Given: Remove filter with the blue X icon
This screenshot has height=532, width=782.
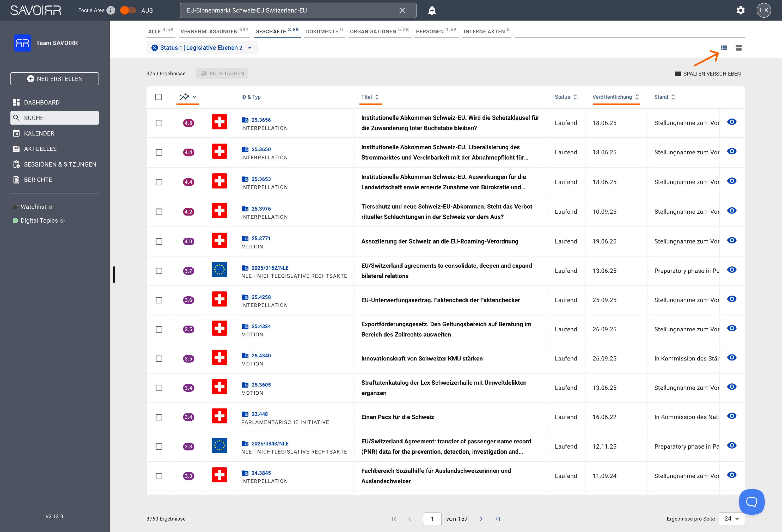Looking at the screenshot, I should (x=155, y=48).
